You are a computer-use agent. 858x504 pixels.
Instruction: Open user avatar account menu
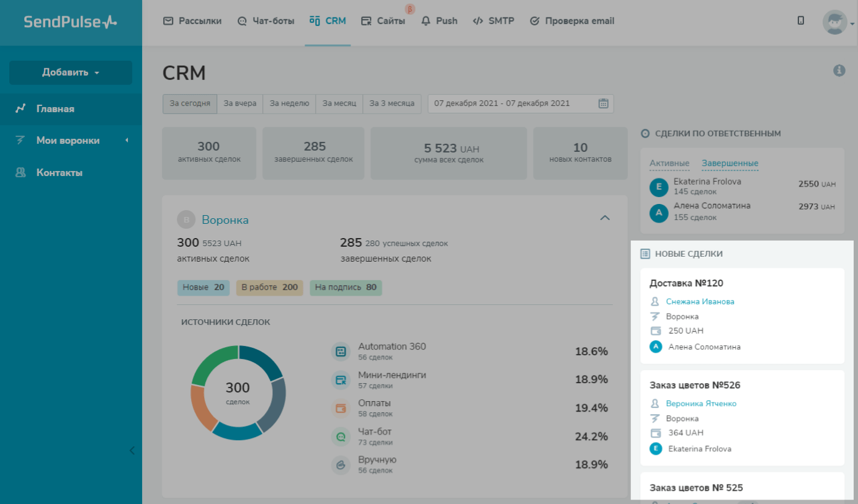point(835,22)
